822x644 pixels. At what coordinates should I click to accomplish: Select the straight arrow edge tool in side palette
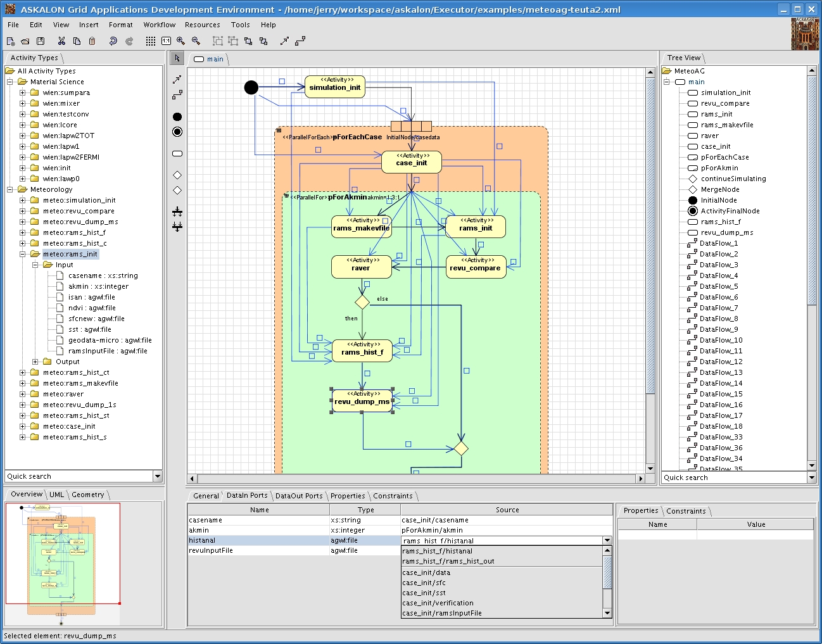(x=177, y=80)
